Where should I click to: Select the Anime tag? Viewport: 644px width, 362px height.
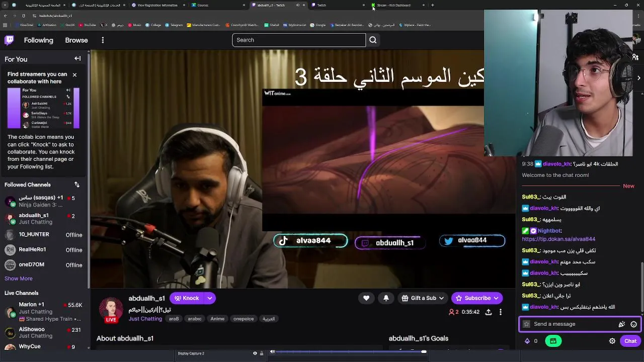217,319
